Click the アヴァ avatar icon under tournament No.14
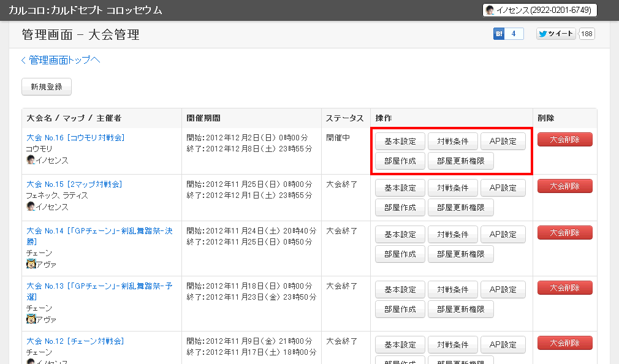The width and height of the screenshot is (619, 364). coord(31,264)
